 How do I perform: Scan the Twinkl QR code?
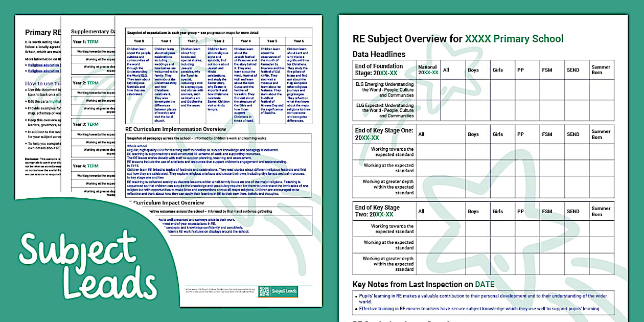[265, 290]
